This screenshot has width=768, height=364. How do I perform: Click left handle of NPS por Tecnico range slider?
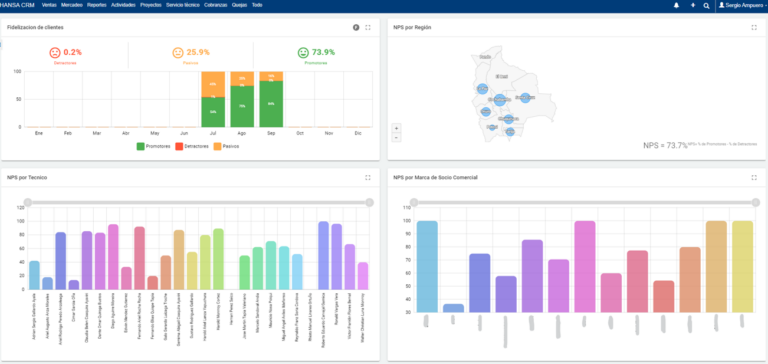28,202
